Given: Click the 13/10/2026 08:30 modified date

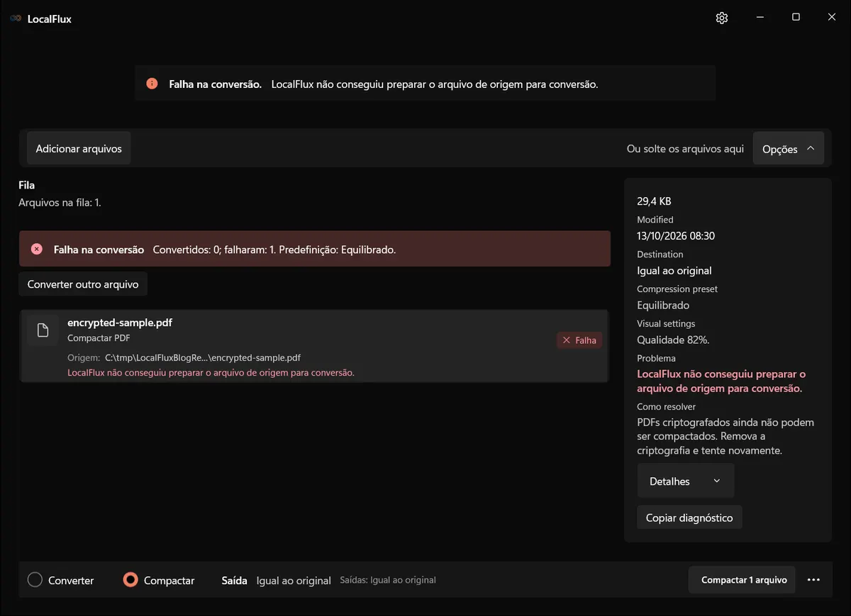Looking at the screenshot, I should [676, 236].
